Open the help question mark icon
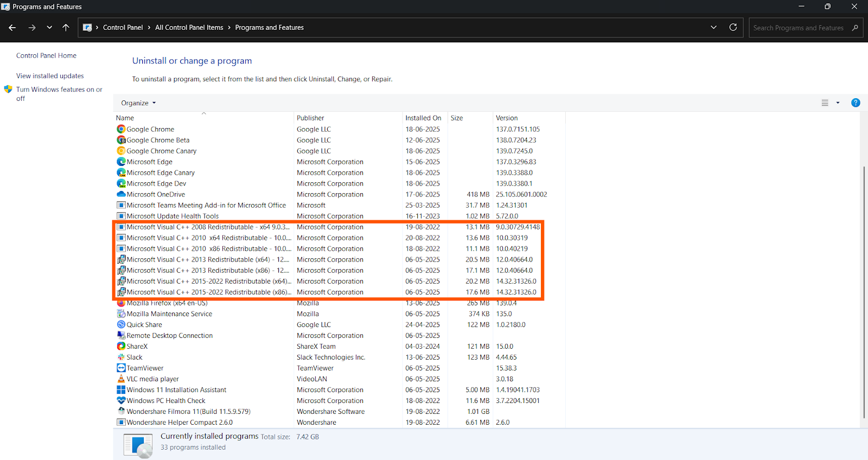The height and width of the screenshot is (460, 868). [x=856, y=103]
